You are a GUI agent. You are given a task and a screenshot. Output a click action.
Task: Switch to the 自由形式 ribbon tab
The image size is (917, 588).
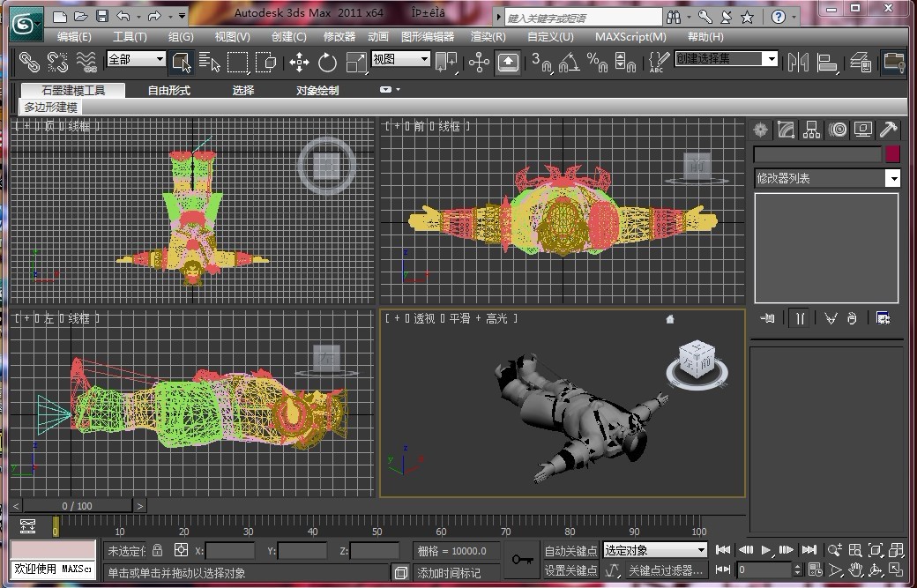point(168,90)
